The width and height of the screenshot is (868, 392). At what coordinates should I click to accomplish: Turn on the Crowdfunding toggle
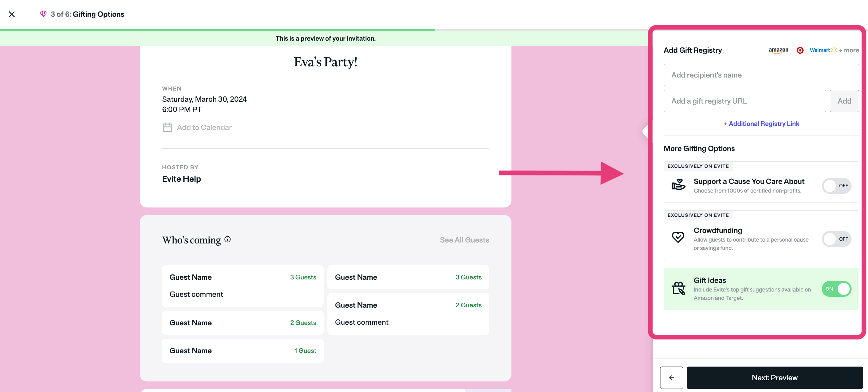pos(836,239)
